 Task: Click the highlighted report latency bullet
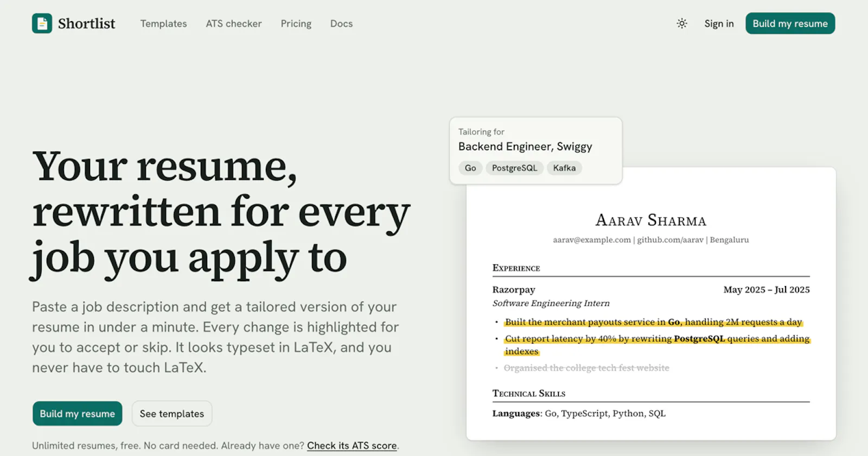coord(657,345)
